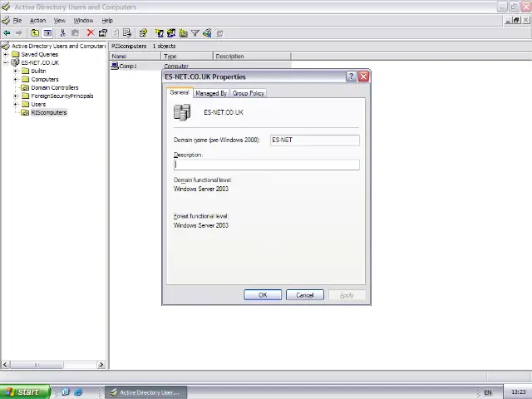Close the ES-NET.CO.UK Properties dialog

click(x=363, y=76)
